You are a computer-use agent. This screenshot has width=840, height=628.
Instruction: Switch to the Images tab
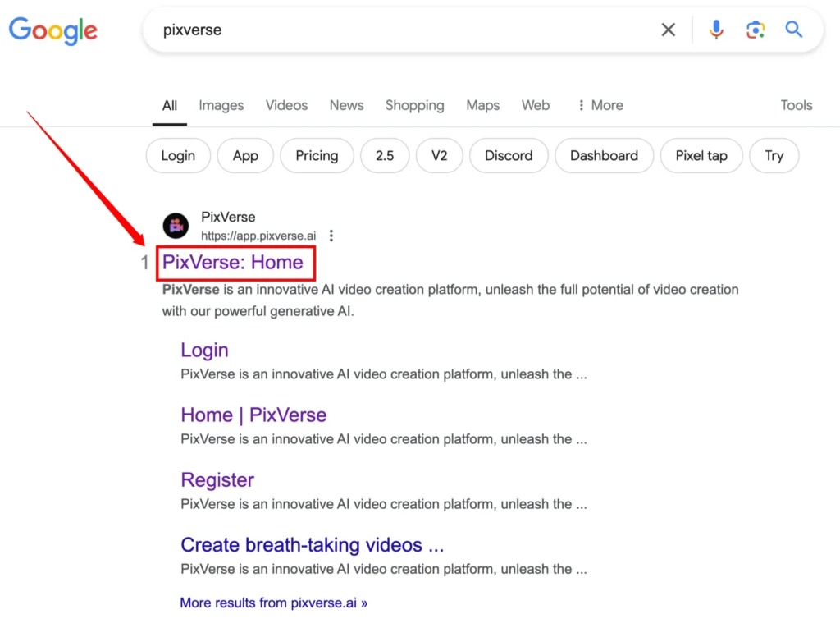pos(221,105)
